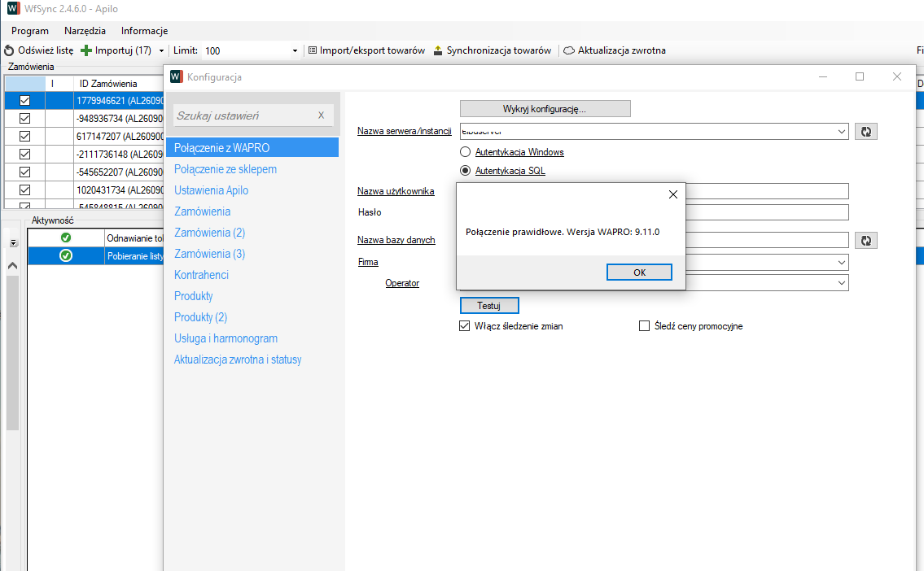924x571 pixels.
Task: Open the Limit 100 dropdown
Action: (295, 50)
